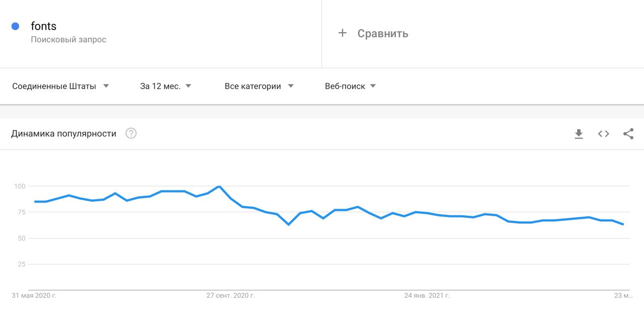Open the embed code icon
Screen dimensions: 644x335
(x=603, y=134)
